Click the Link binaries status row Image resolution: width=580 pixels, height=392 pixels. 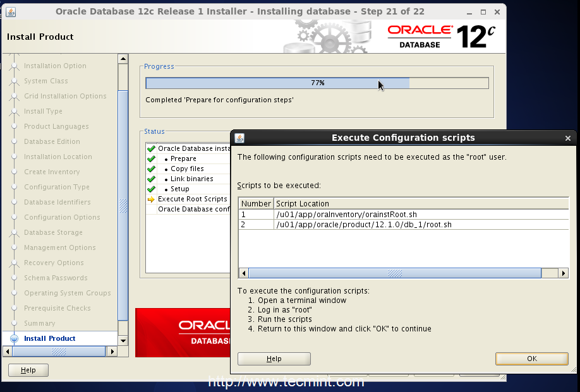(x=188, y=179)
